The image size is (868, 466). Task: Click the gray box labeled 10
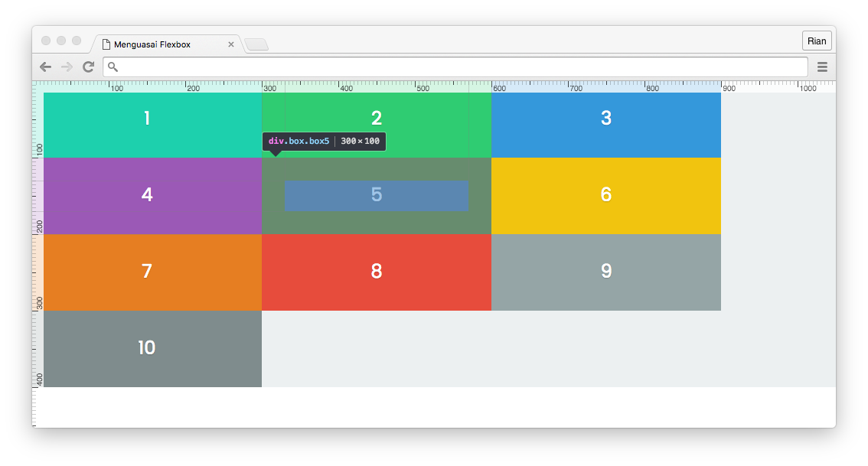(145, 348)
